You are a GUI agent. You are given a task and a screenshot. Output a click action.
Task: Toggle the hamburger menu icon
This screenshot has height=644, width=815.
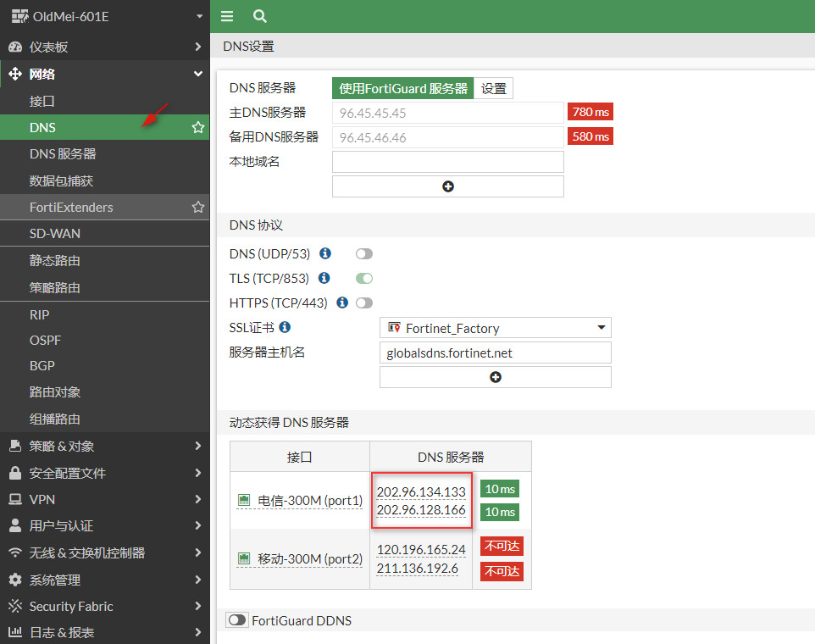pyautogui.click(x=226, y=16)
